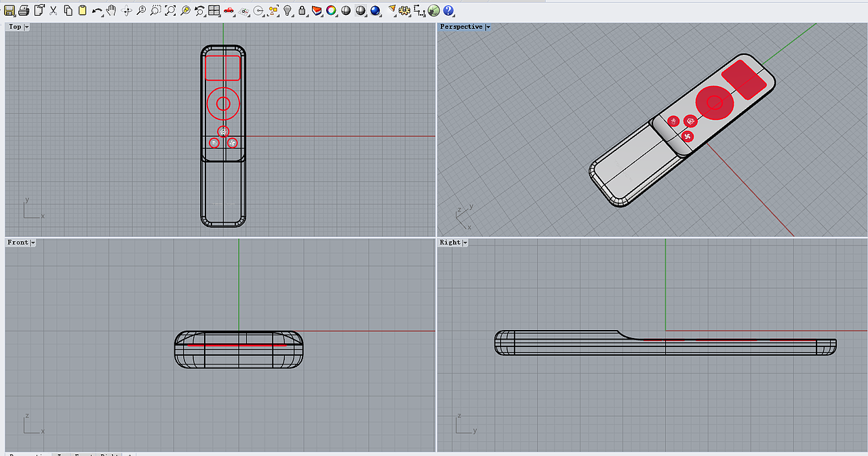Viewport: 868px width, 456px height.
Task: Open the Edit Layers icon
Action: click(317, 10)
